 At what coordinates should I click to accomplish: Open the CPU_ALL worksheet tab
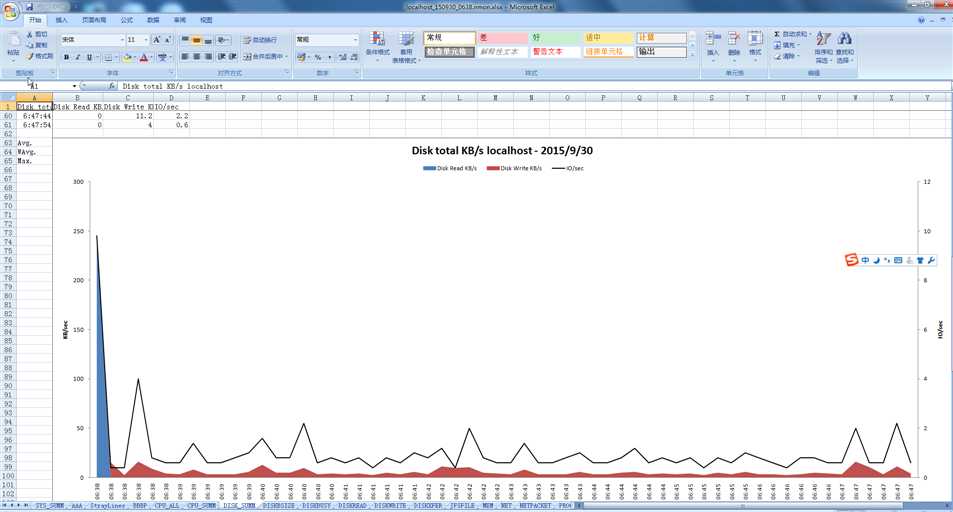click(167, 506)
